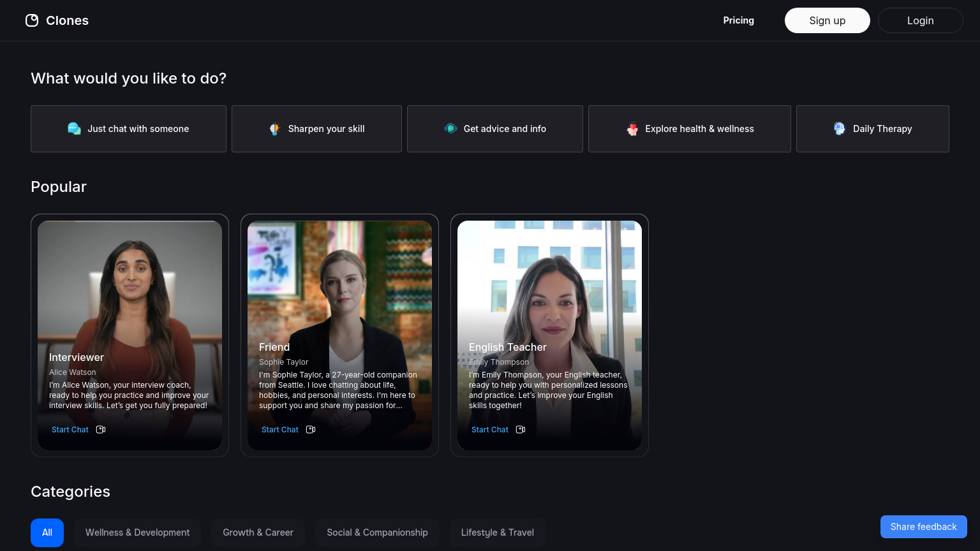Select the All category filter

tap(47, 533)
